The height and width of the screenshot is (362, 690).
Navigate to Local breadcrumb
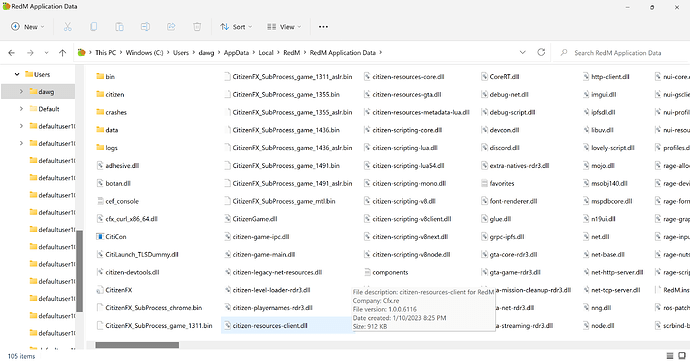coord(266,53)
